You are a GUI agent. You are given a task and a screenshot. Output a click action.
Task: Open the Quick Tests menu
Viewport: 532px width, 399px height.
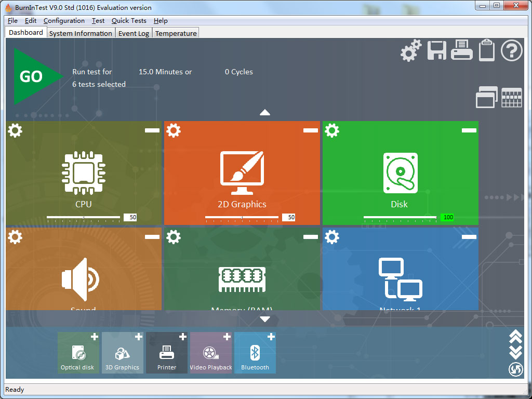[129, 21]
